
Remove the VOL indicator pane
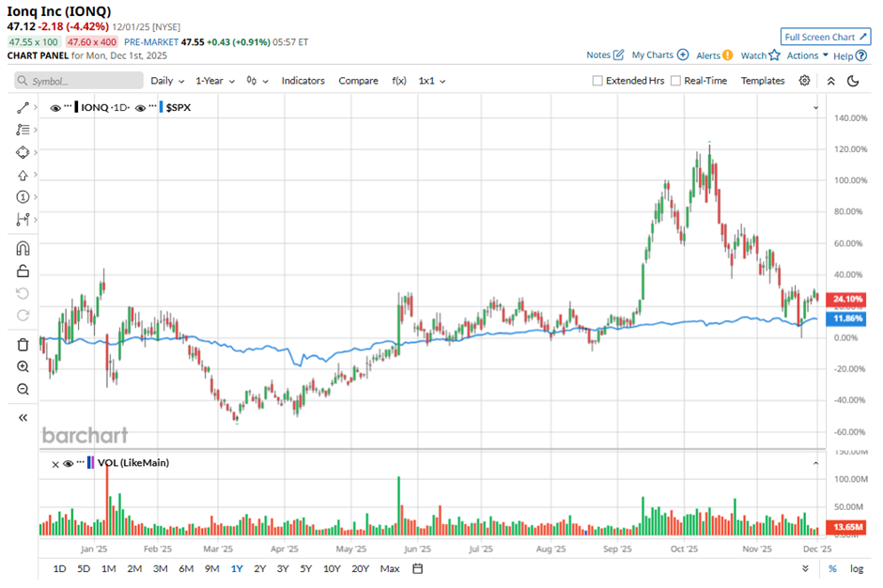coord(55,465)
